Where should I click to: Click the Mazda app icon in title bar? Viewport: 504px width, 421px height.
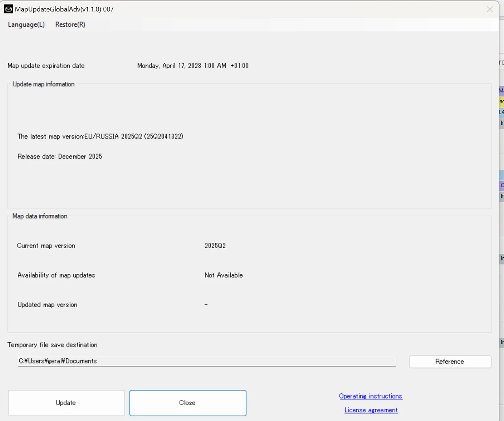[x=8, y=9]
